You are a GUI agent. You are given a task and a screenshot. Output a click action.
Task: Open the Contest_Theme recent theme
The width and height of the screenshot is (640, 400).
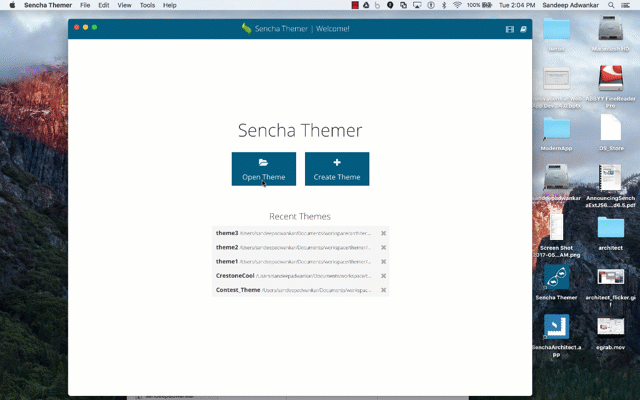point(294,290)
